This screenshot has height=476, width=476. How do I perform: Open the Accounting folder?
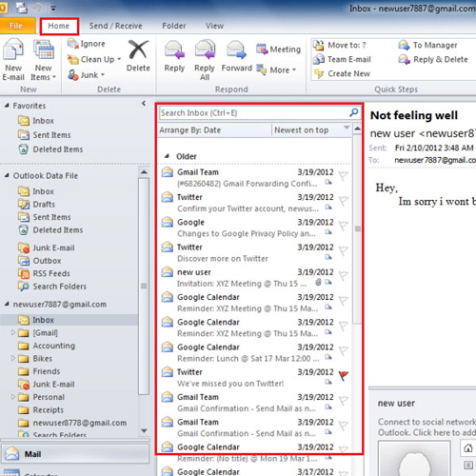tap(47, 346)
